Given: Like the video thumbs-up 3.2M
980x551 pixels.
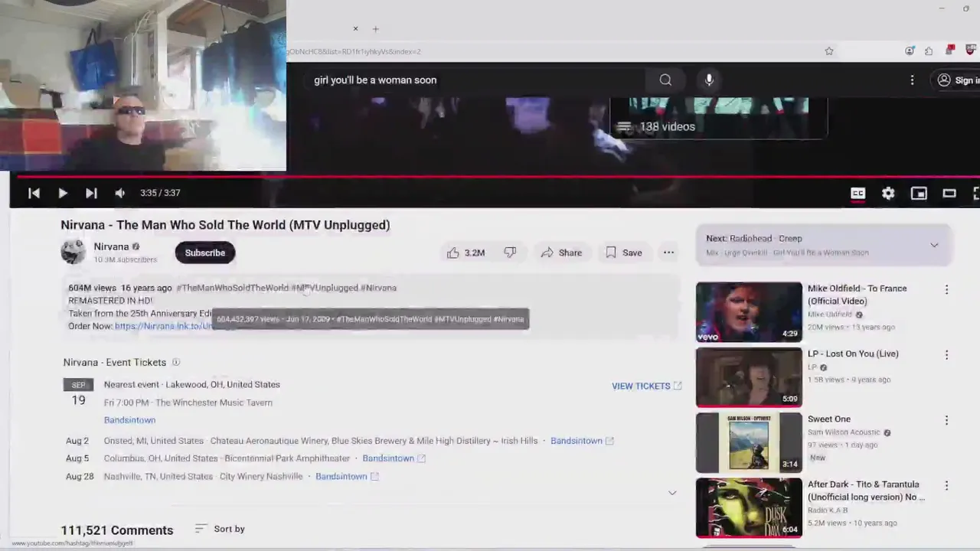Looking at the screenshot, I should click(x=465, y=253).
